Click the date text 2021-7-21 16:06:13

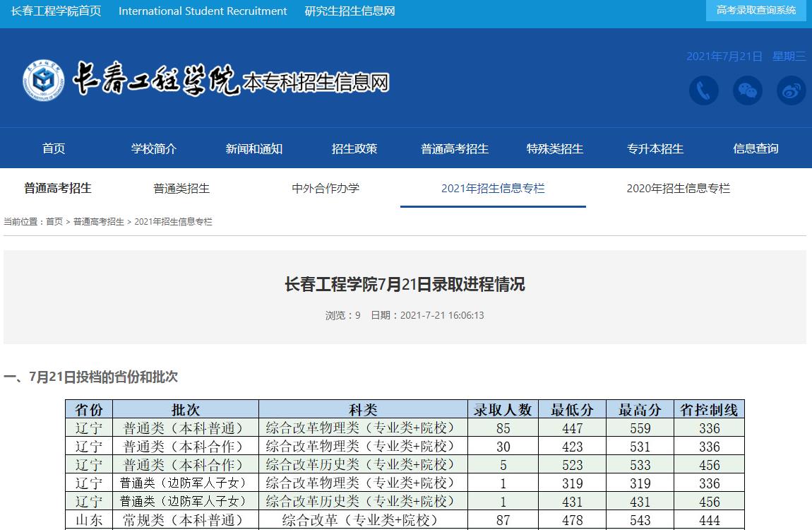click(x=442, y=315)
